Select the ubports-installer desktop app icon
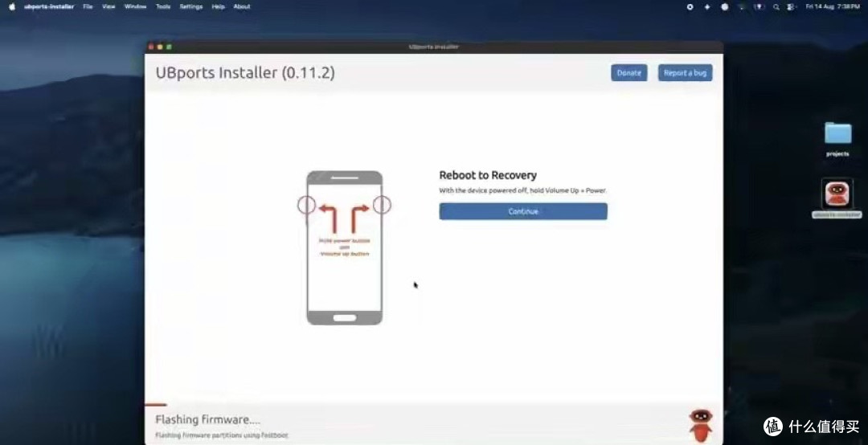 tap(837, 198)
